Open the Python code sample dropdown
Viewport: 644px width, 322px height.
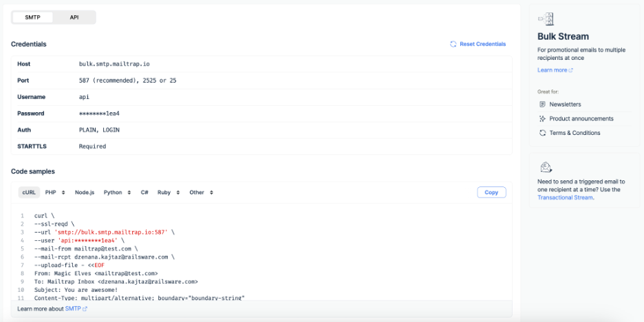tap(118, 192)
